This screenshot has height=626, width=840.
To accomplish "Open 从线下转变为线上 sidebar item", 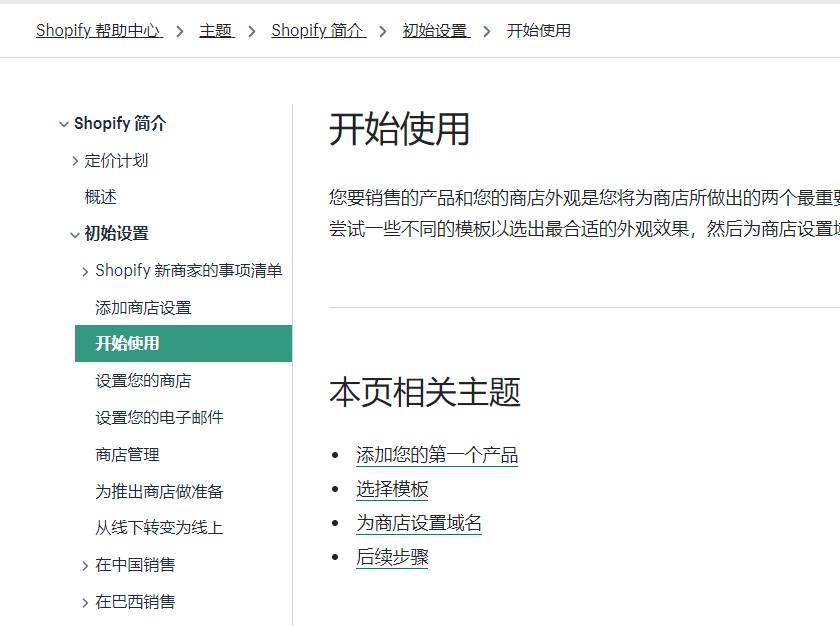I will click(x=160, y=527).
